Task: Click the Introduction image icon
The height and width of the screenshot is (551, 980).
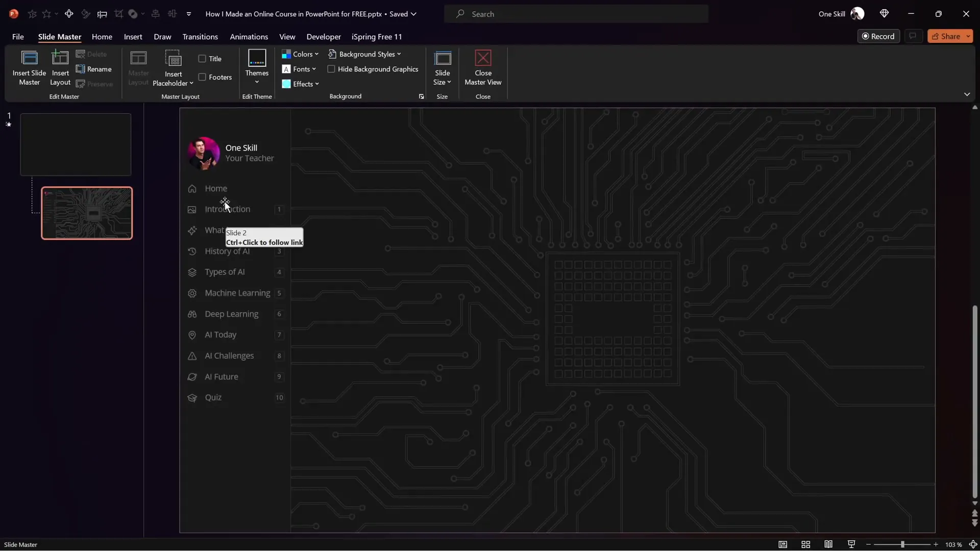Action: point(192,210)
